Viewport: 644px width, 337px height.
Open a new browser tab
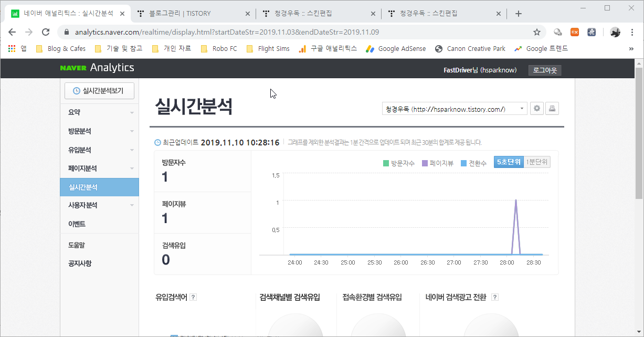point(519,13)
